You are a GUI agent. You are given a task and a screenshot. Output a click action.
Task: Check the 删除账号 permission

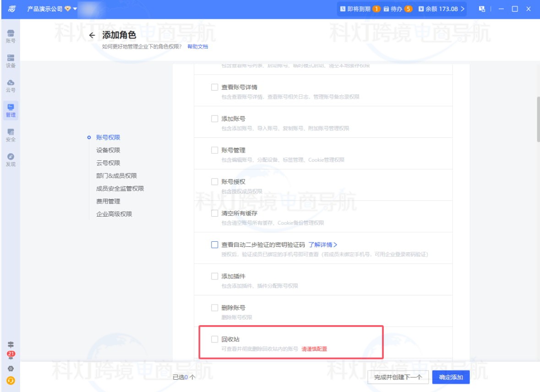214,307
